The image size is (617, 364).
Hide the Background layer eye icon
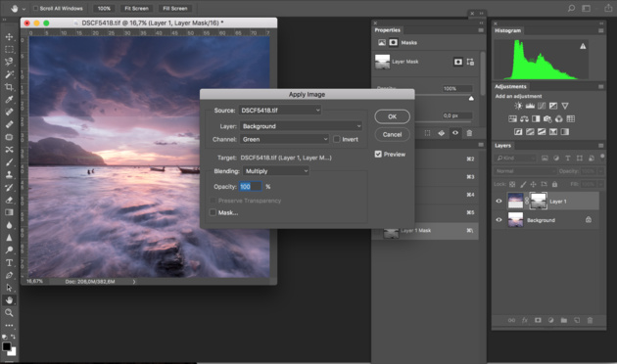coord(498,220)
